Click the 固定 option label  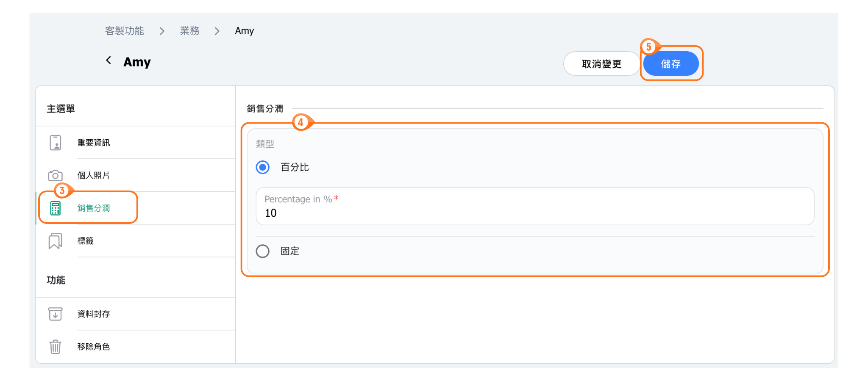[290, 251]
